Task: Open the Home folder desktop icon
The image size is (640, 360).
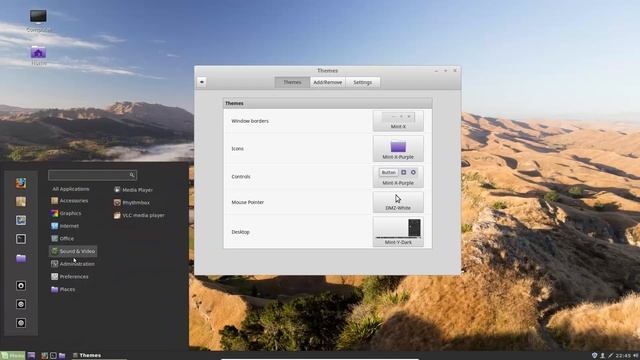Action: pos(38,55)
